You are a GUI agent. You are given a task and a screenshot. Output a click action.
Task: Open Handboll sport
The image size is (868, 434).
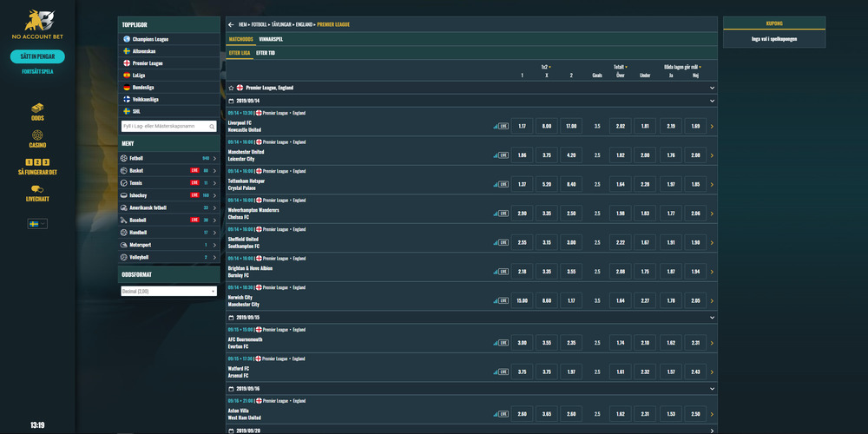point(169,233)
